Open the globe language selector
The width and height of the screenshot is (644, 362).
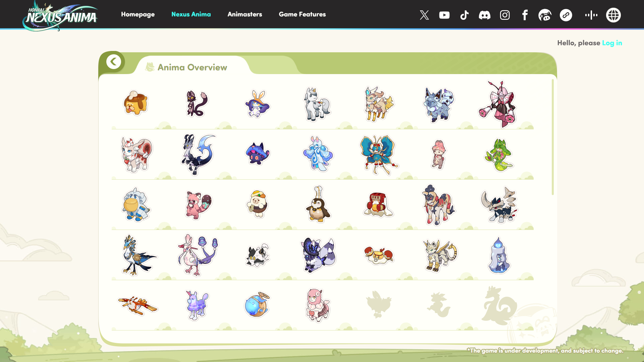point(613,15)
